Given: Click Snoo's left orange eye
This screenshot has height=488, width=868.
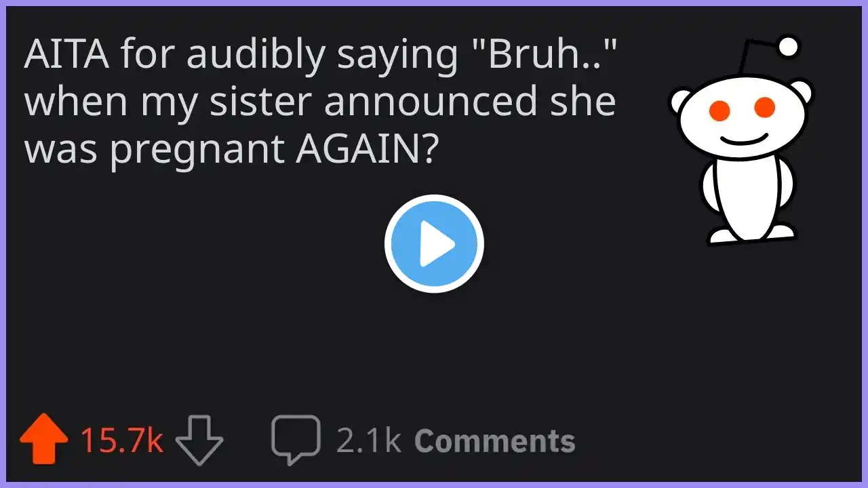Looking at the screenshot, I should pos(719,110).
